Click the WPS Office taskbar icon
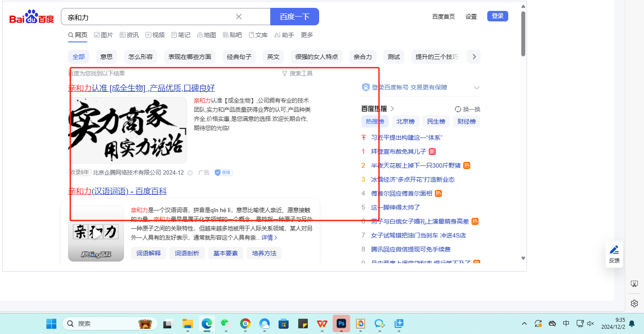The width and height of the screenshot is (644, 334). (x=322, y=324)
